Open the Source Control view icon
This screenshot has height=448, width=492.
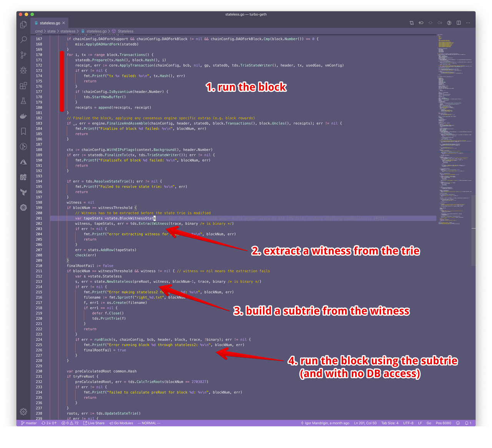[x=23, y=55]
